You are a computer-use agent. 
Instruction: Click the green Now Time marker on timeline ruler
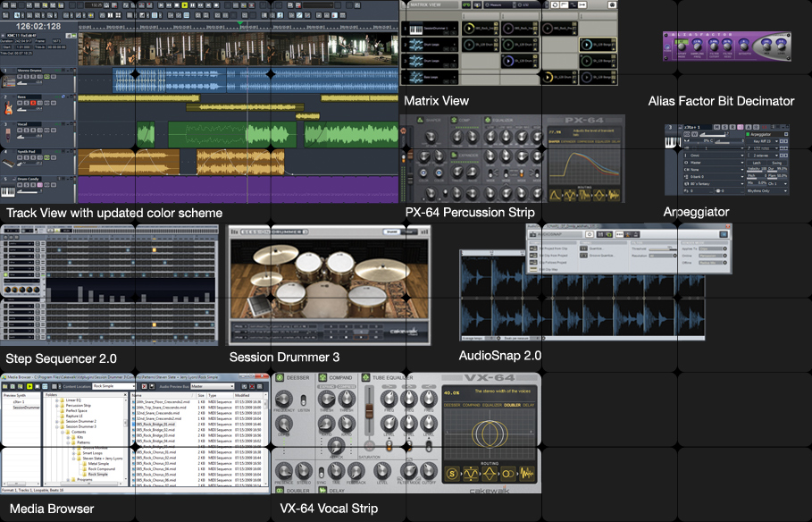(239, 23)
